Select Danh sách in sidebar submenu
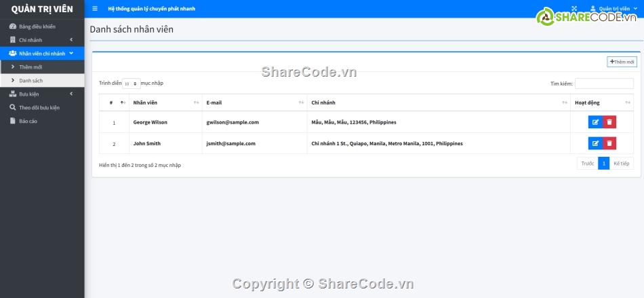 pyautogui.click(x=31, y=80)
